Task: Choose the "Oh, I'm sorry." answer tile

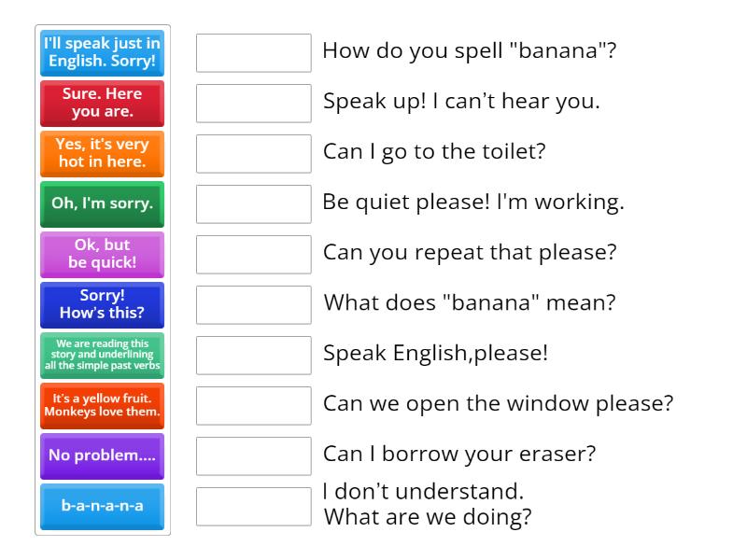Action: 102,203
